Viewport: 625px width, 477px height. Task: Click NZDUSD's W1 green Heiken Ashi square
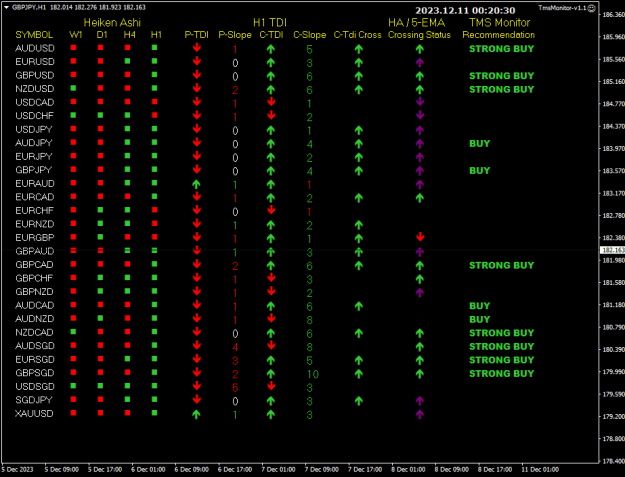73,88
